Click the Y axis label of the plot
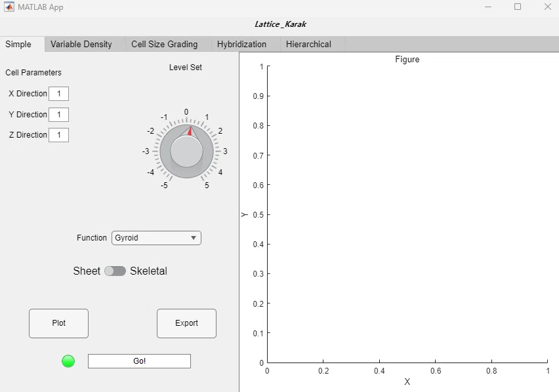This screenshot has height=392, width=559. pyautogui.click(x=245, y=215)
